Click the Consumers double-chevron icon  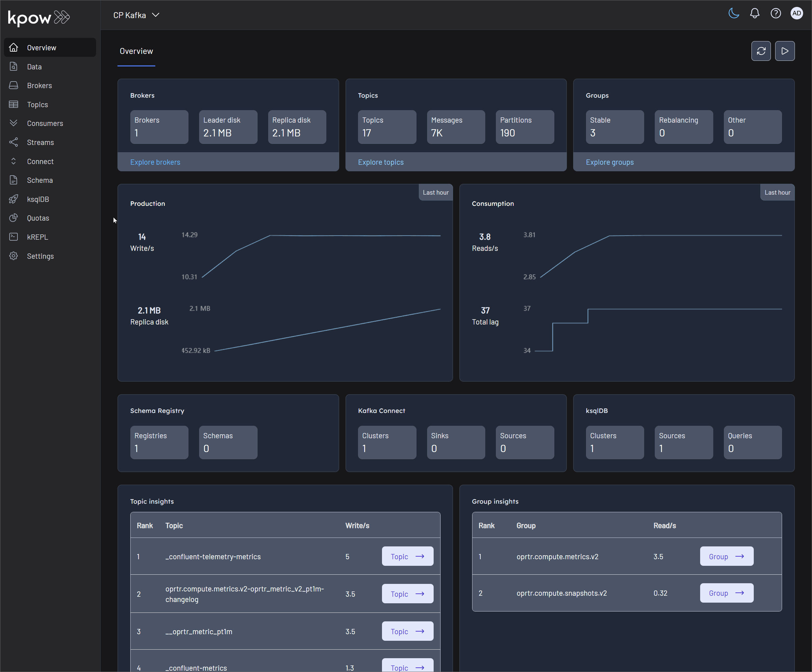[x=13, y=123]
